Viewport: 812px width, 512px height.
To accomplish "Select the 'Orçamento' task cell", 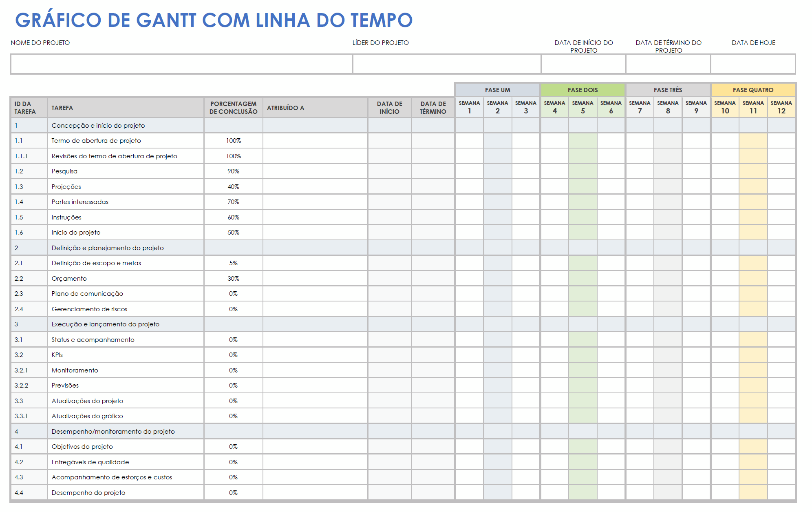I will pyautogui.click(x=126, y=278).
